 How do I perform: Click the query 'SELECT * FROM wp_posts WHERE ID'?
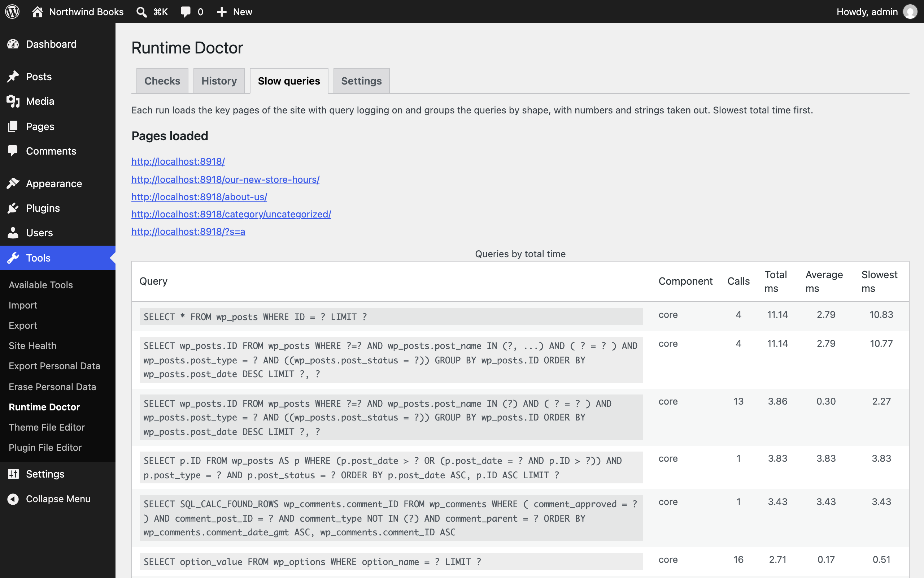391,316
